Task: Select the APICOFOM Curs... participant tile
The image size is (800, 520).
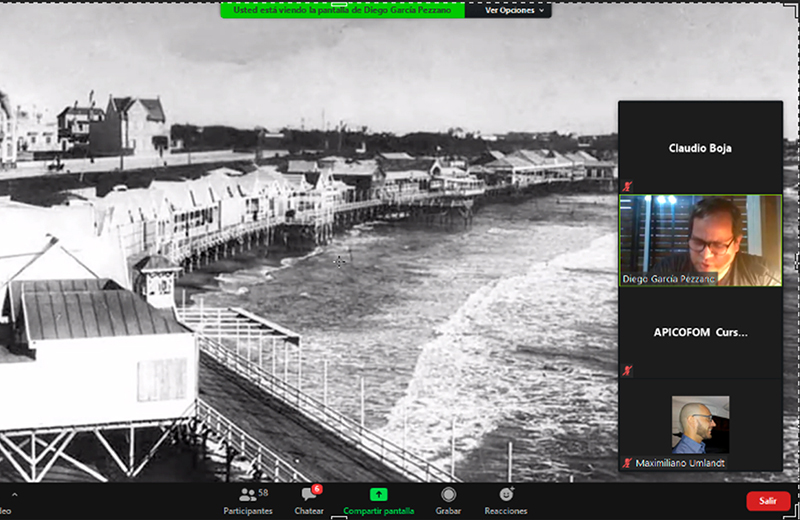Action: click(700, 332)
